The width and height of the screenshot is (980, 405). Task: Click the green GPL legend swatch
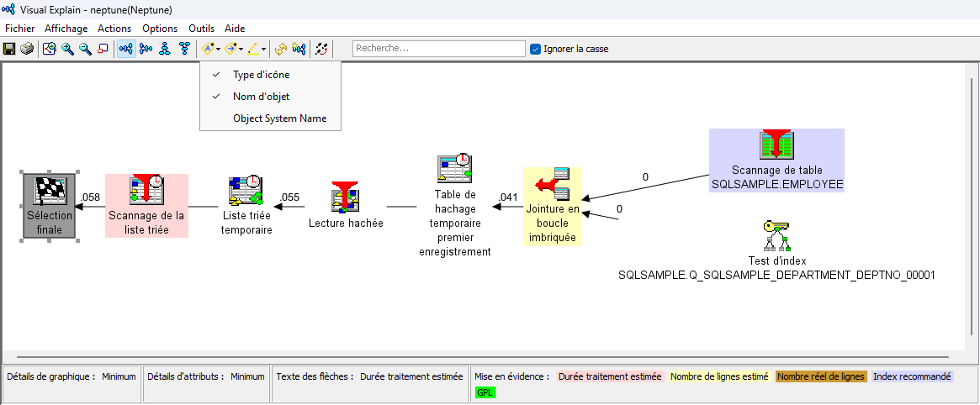tap(485, 392)
